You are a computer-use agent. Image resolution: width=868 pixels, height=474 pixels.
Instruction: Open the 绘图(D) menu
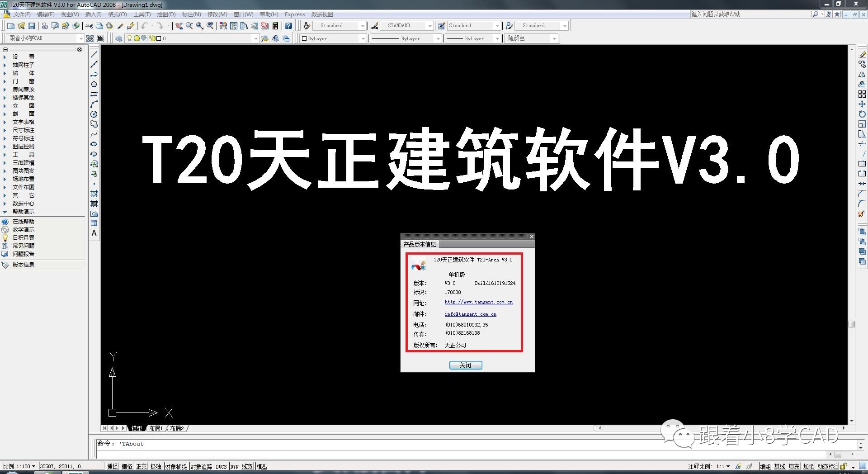(x=166, y=14)
